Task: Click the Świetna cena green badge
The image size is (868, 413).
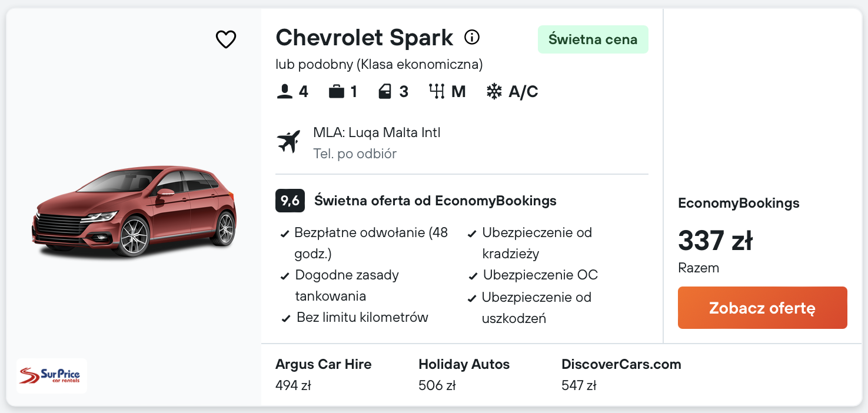Action: click(593, 39)
